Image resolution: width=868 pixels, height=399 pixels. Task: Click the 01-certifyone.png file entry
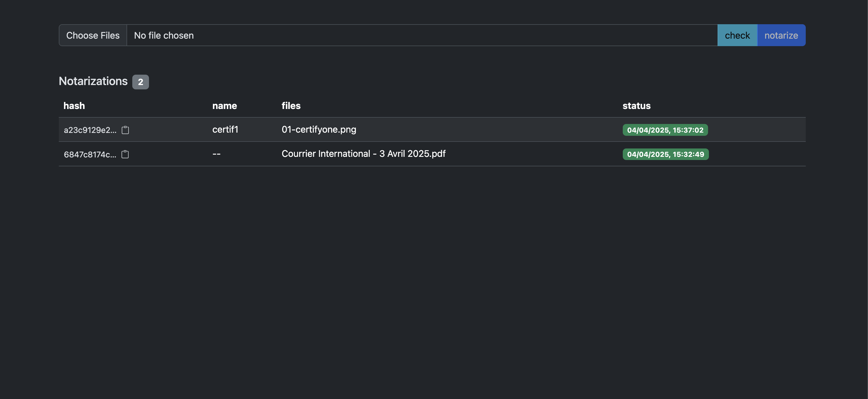point(319,129)
